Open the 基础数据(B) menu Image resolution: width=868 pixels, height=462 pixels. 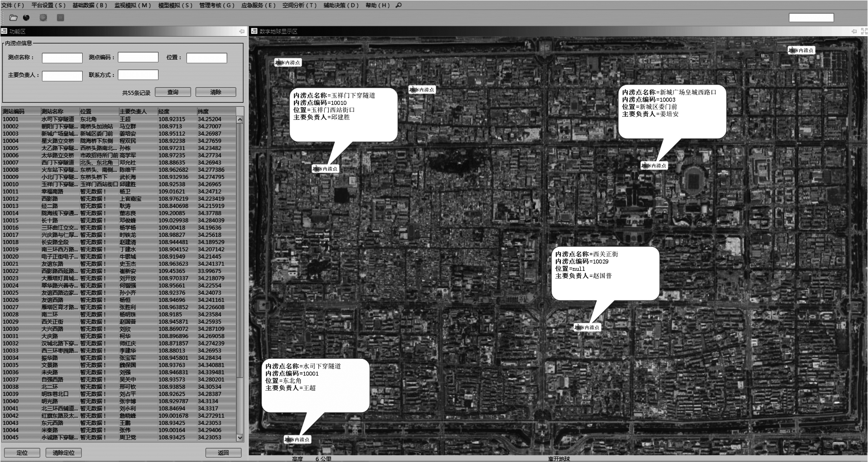tap(90, 5)
